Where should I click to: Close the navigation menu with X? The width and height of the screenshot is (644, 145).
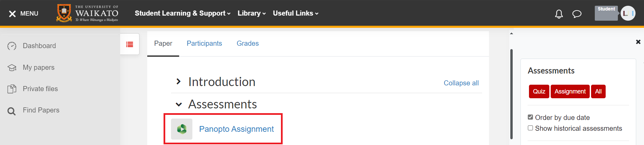click(x=12, y=14)
